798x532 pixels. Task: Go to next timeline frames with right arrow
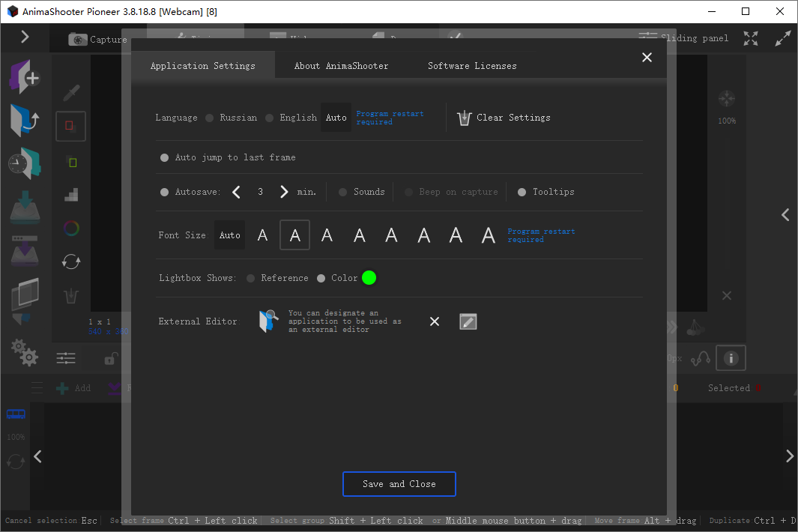pyautogui.click(x=789, y=456)
